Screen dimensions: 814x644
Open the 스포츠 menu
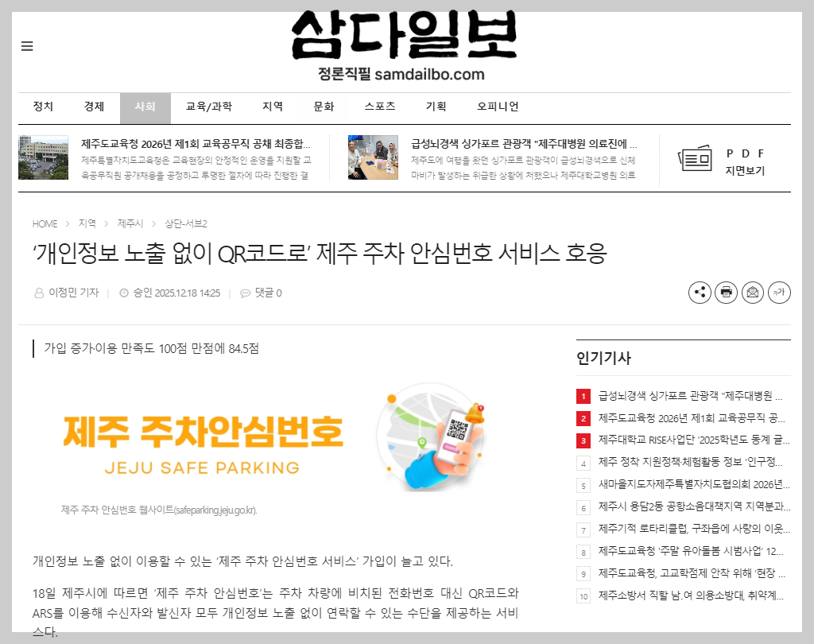click(x=380, y=107)
